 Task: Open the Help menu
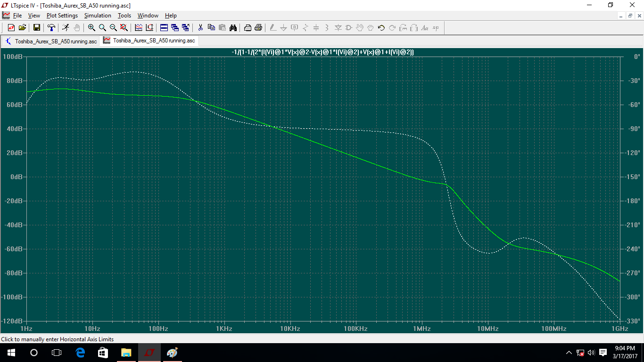coord(171,16)
